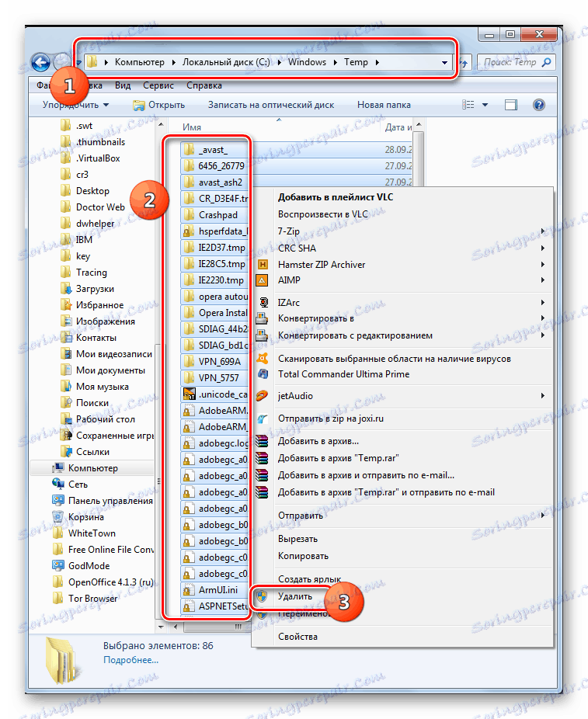
Task: Open the Вид menu
Action: (x=123, y=85)
